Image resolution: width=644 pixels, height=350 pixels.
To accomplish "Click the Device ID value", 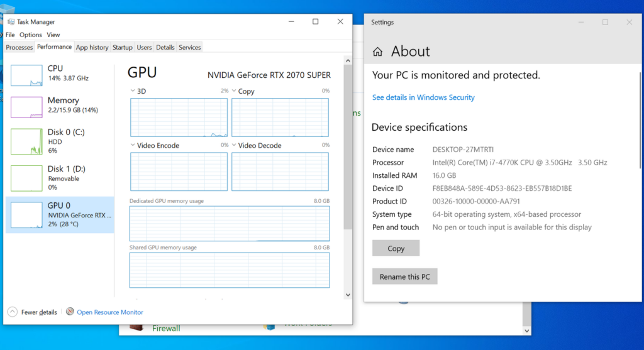I will [x=502, y=189].
